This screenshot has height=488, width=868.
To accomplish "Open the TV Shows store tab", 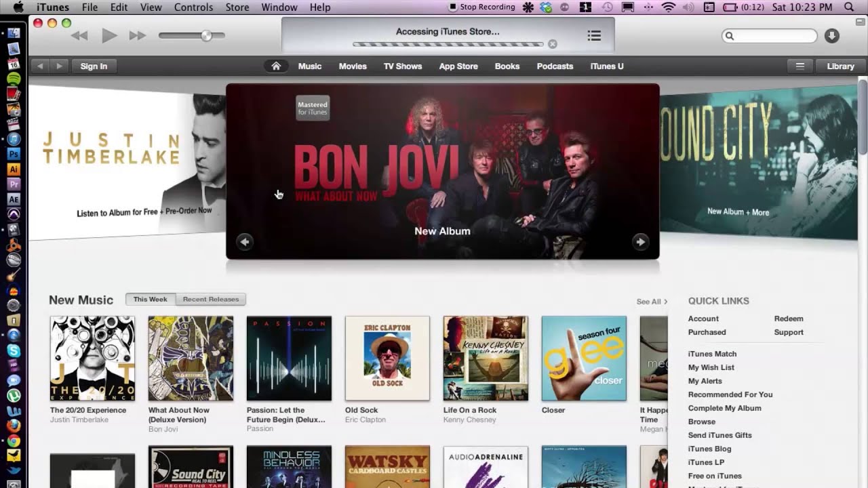I will (x=403, y=66).
